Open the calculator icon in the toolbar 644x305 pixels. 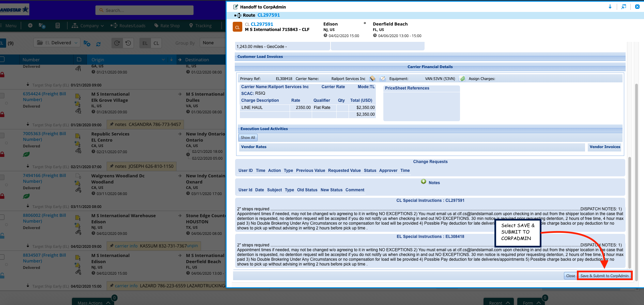pyautogui.click(x=58, y=26)
